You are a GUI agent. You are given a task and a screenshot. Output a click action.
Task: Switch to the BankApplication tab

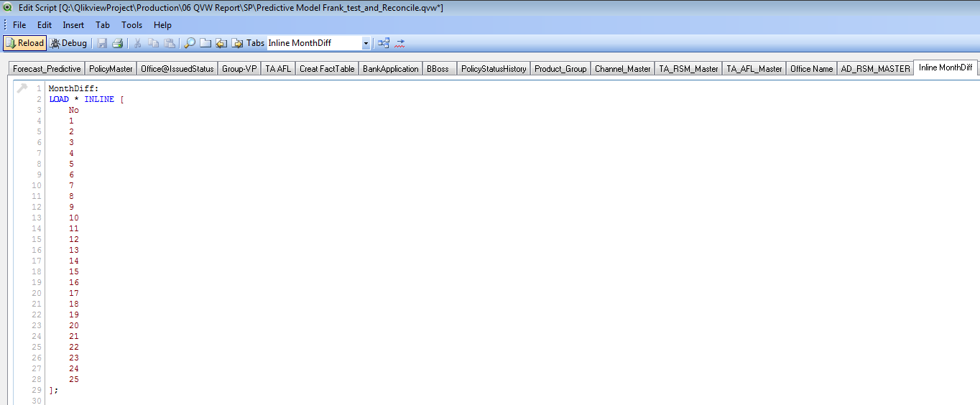point(391,69)
